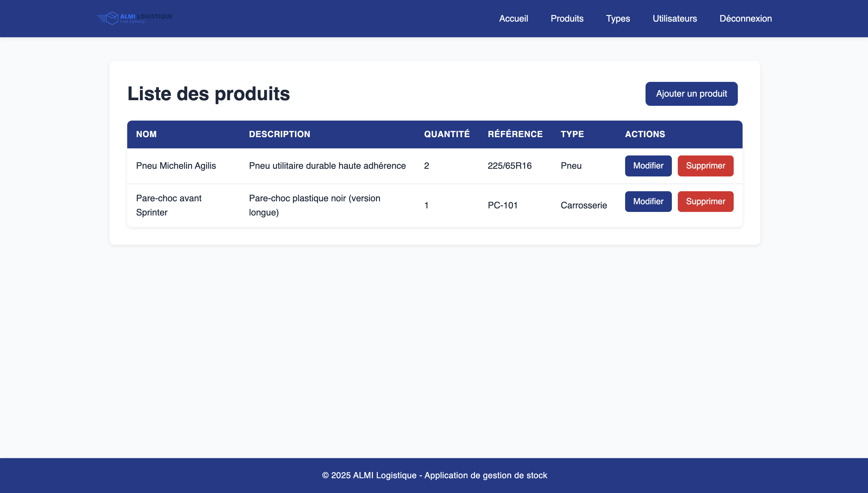
Task: Click the footer copyright text
Action: coord(434,475)
